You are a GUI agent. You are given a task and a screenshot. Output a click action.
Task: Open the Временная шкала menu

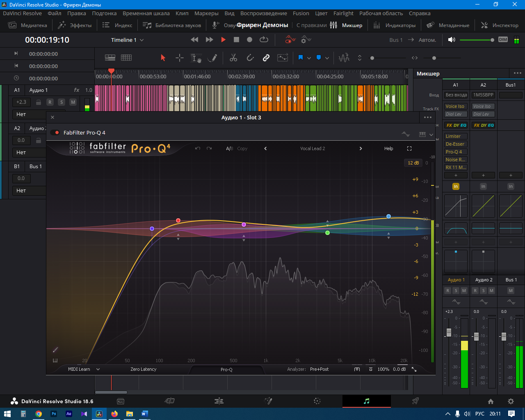point(146,14)
